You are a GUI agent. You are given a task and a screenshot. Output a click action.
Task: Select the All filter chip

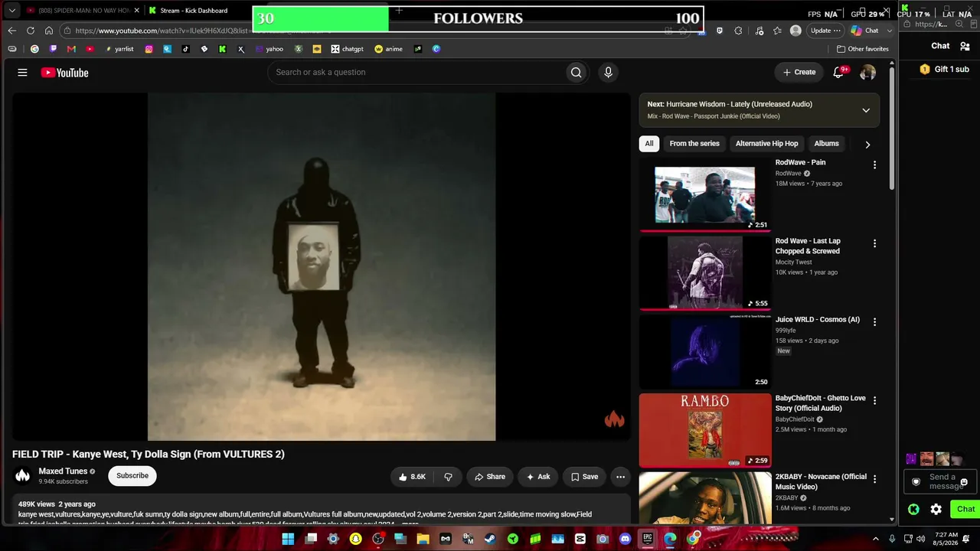click(x=649, y=144)
